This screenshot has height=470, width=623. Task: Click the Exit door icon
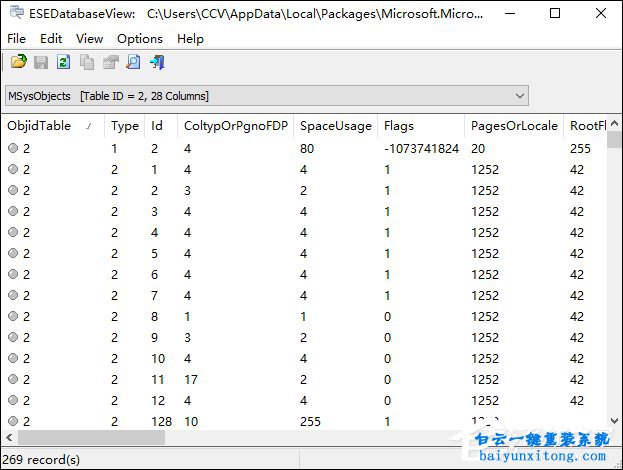click(157, 62)
